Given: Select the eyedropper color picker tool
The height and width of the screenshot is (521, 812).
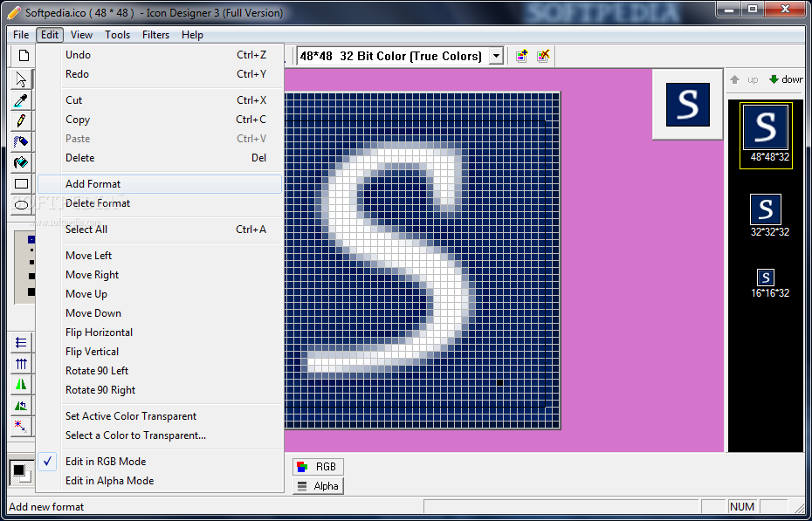Looking at the screenshot, I should [21, 99].
